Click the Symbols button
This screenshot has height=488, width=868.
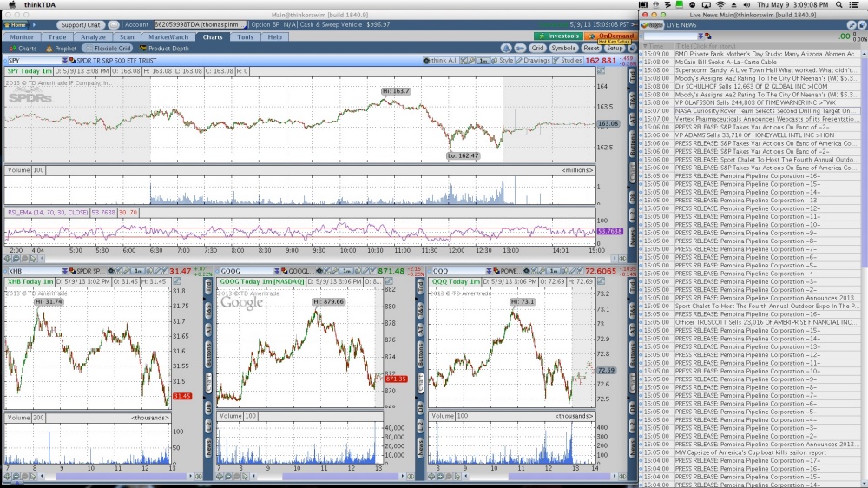tap(563, 48)
